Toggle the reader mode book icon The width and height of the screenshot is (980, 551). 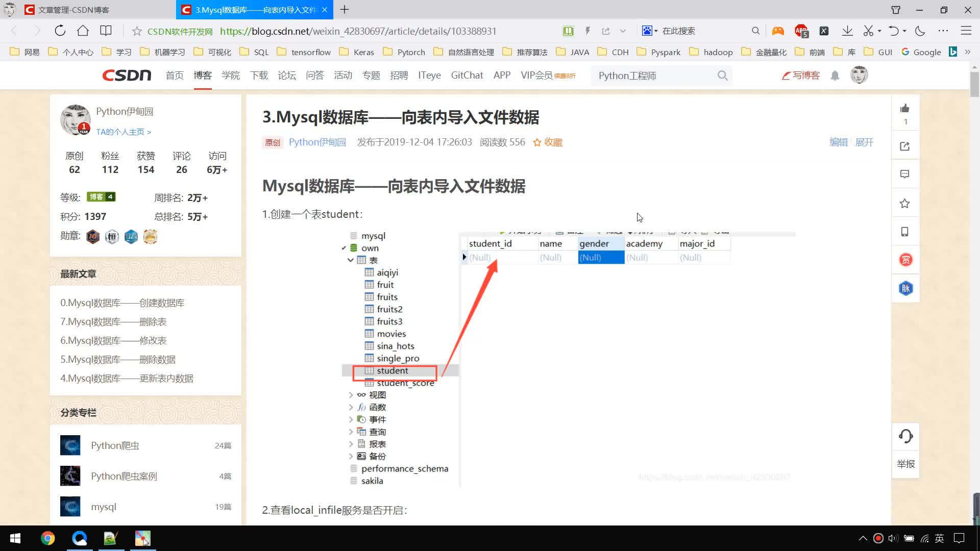pos(568,31)
